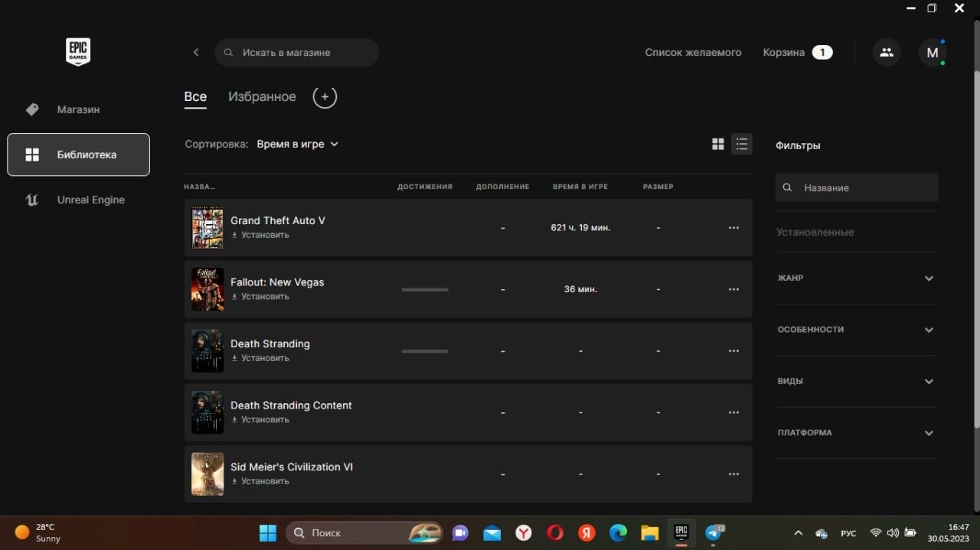This screenshot has height=550, width=980.
Task: Click the Дополнение column header
Action: [502, 187]
